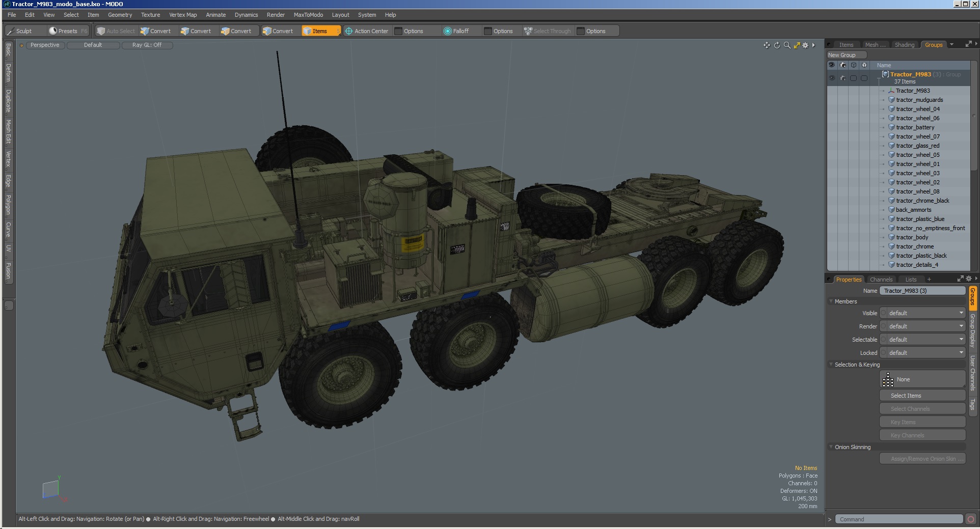Toggle Action Center Options checkbox
This screenshot has width=980, height=529.
398,31
